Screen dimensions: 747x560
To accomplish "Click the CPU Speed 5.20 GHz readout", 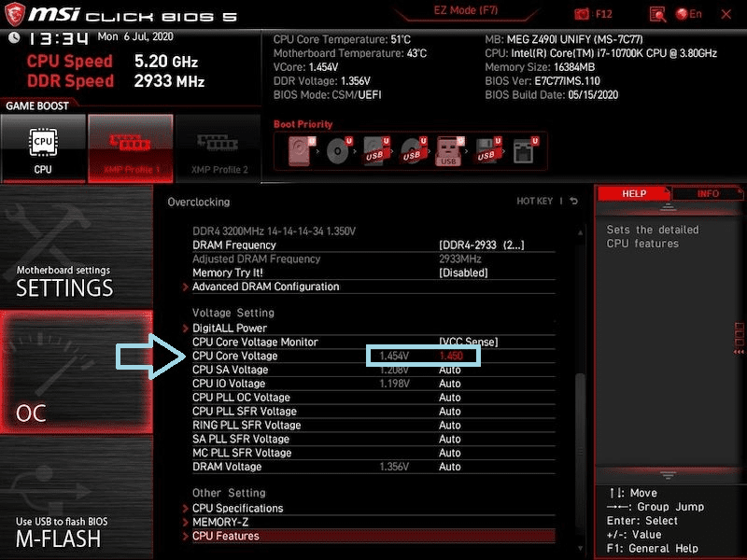I will tap(112, 61).
